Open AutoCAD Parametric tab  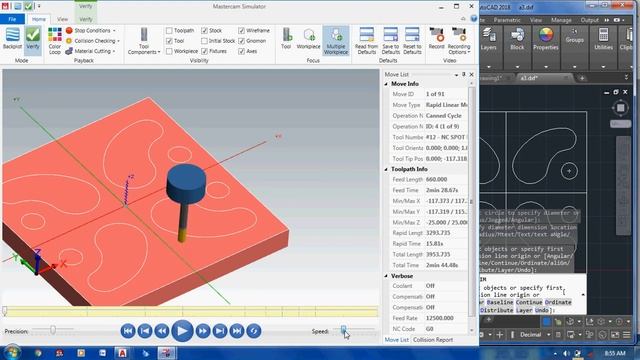click(x=507, y=20)
